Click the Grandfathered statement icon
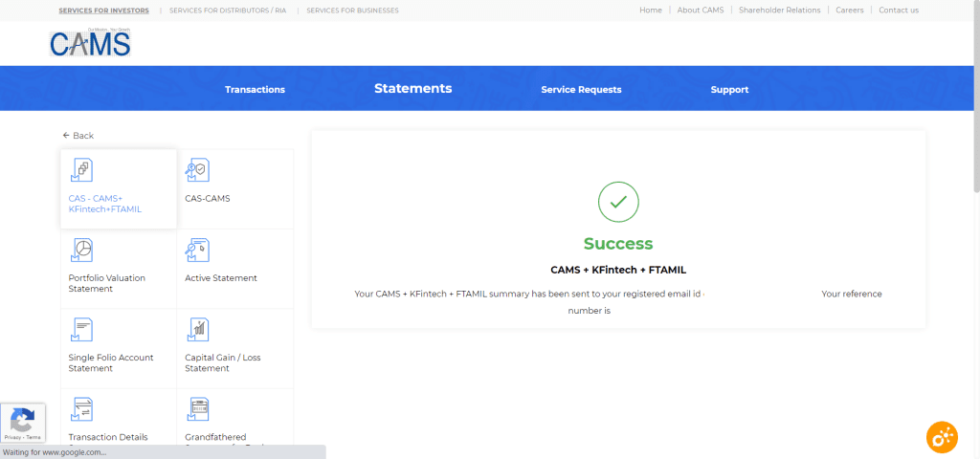The height and width of the screenshot is (459, 980). tap(197, 409)
